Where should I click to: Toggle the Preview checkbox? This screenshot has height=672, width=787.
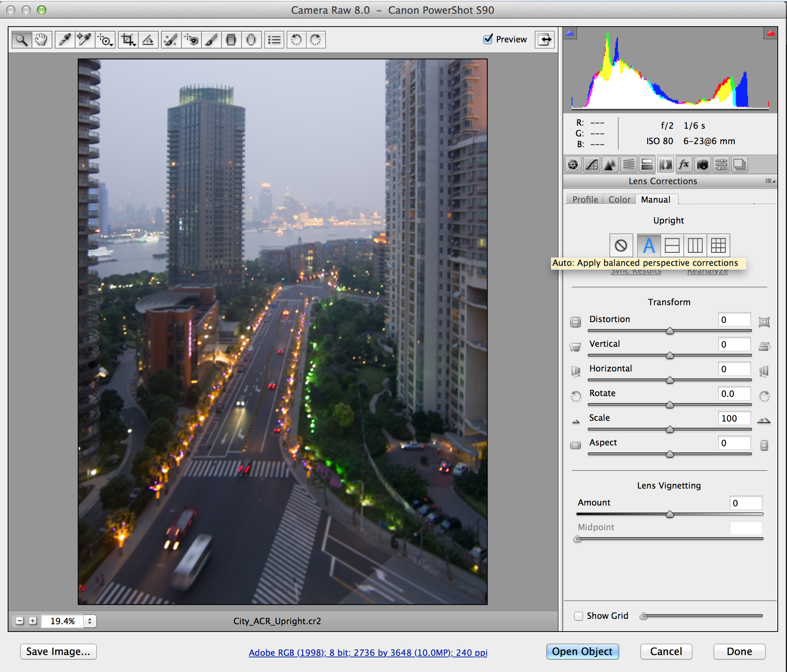pyautogui.click(x=488, y=39)
